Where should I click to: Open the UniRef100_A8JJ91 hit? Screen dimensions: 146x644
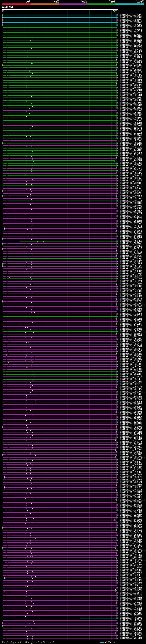point(131,25)
